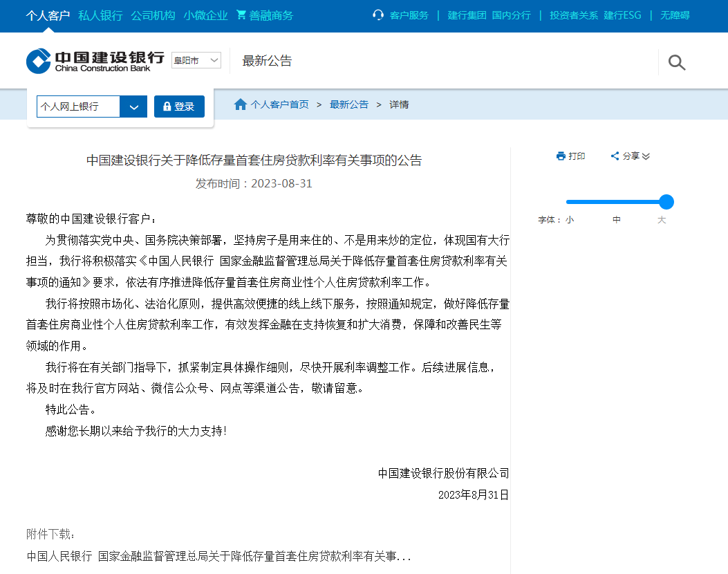The image size is (728, 574).
Task: Switch to the 私人银行 tab
Action: pos(101,15)
